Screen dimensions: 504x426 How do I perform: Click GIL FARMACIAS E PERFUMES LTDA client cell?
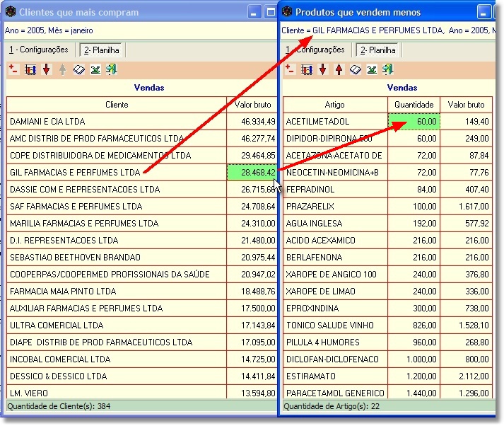(x=117, y=173)
